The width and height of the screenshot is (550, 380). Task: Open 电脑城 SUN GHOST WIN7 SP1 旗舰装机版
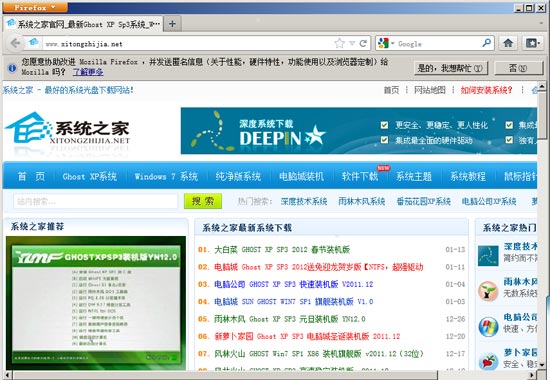(294, 301)
